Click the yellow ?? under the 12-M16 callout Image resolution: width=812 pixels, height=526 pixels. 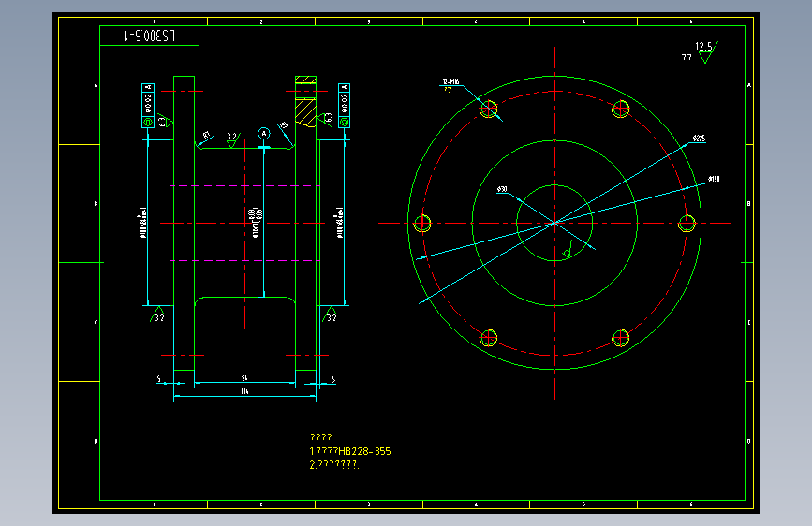pos(448,90)
